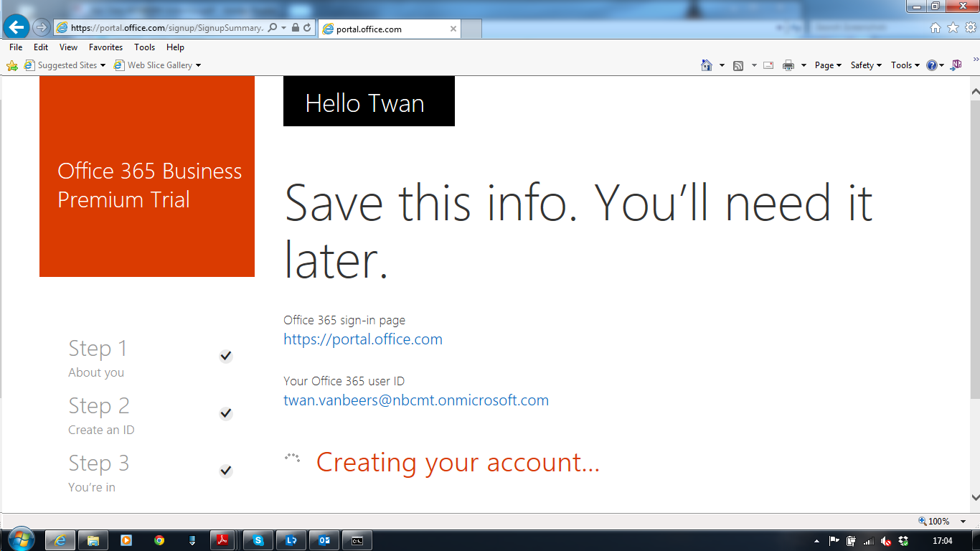The height and width of the screenshot is (551, 980).
Task: Click Add to Favorites bar star icon
Action: point(12,65)
